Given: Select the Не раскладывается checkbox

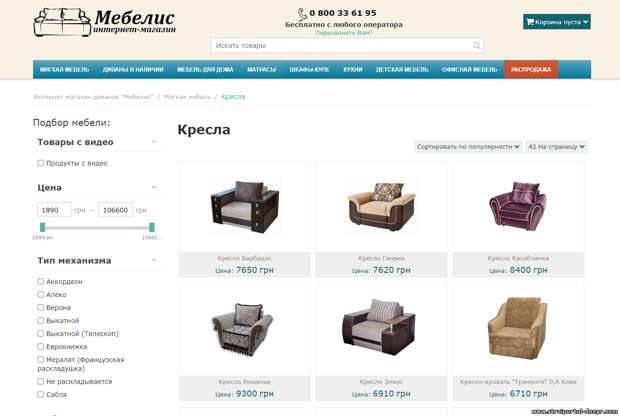Looking at the screenshot, I should tap(40, 381).
